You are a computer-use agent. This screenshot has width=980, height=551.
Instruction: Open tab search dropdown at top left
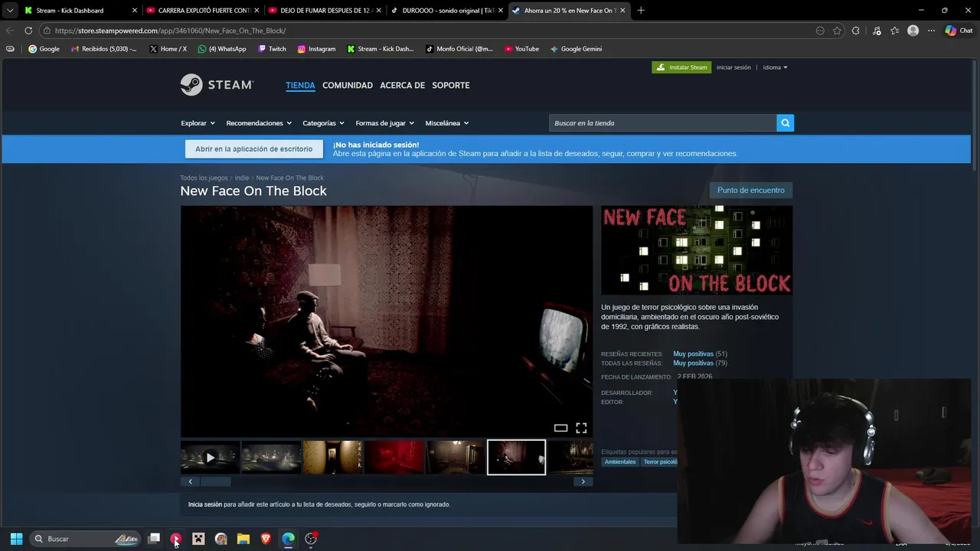9,11
